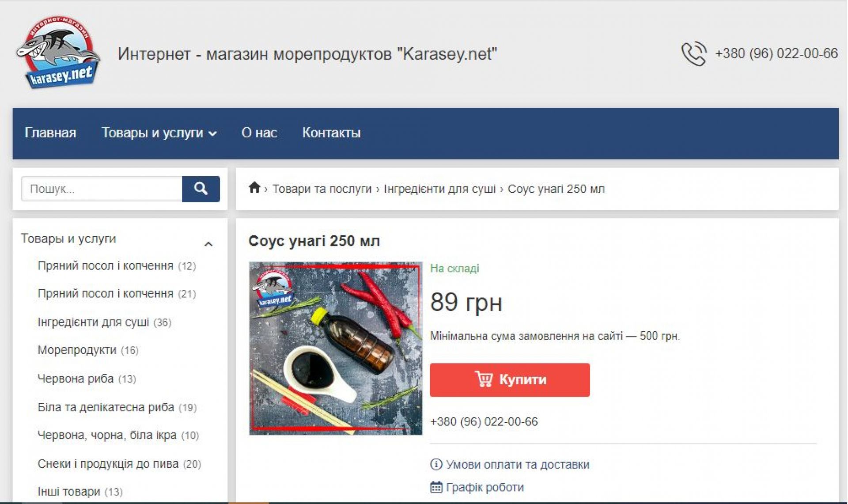Image resolution: width=848 pixels, height=504 pixels.
Task: Open the Главная menu item
Action: [50, 133]
